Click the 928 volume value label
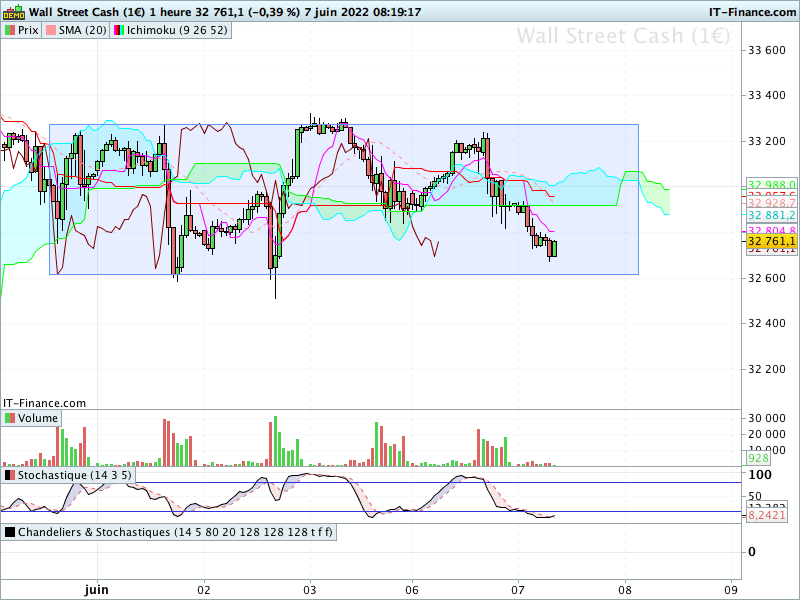 tap(758, 458)
